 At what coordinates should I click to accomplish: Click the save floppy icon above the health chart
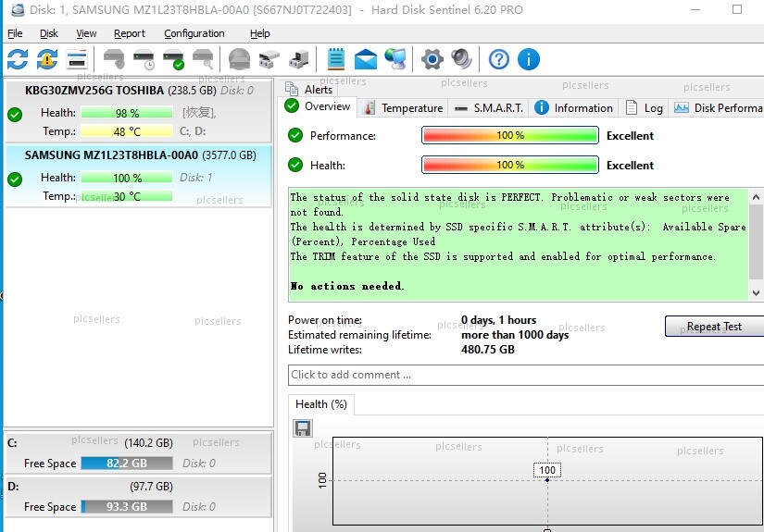point(303,428)
